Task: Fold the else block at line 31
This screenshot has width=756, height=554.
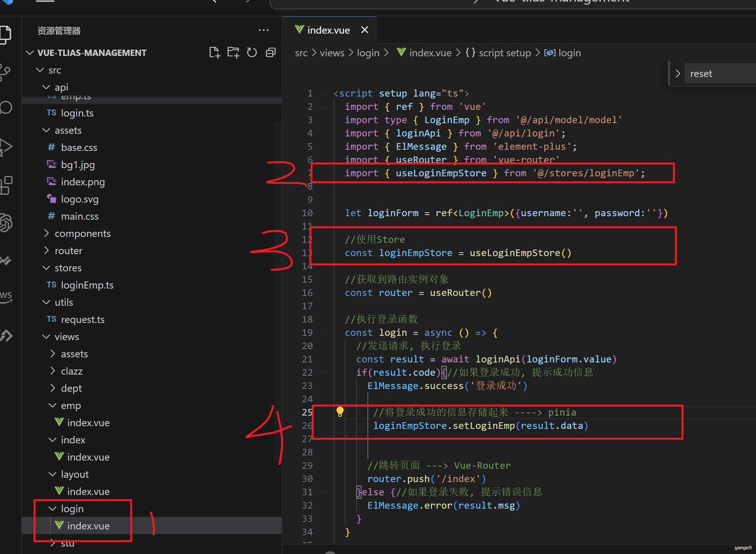Action: coord(324,492)
